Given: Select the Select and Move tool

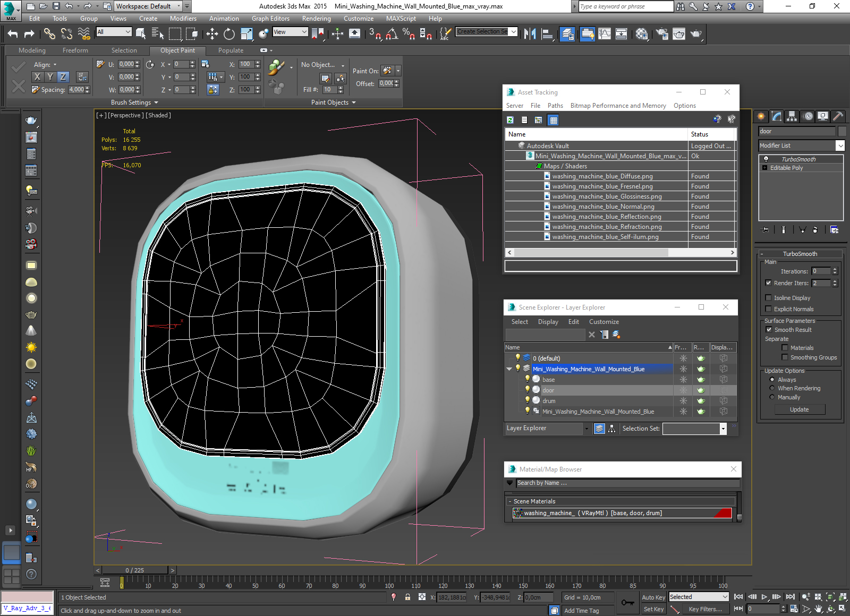Looking at the screenshot, I should [x=212, y=34].
